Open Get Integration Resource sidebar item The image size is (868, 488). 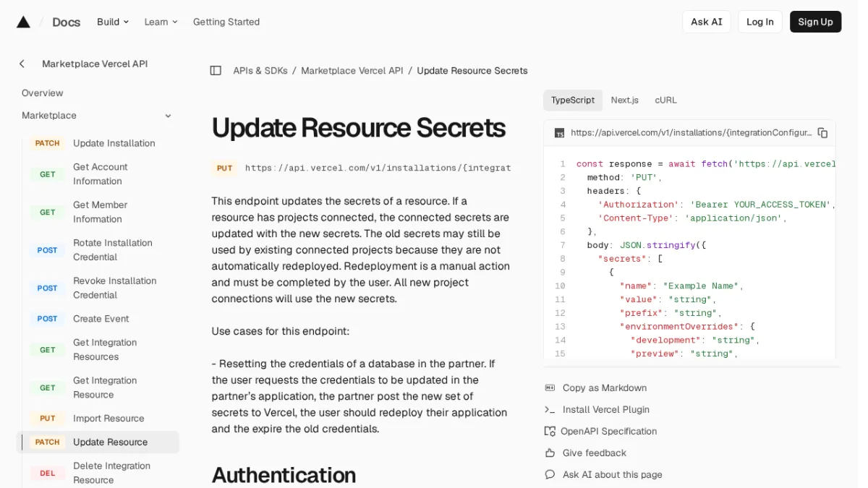(x=105, y=388)
